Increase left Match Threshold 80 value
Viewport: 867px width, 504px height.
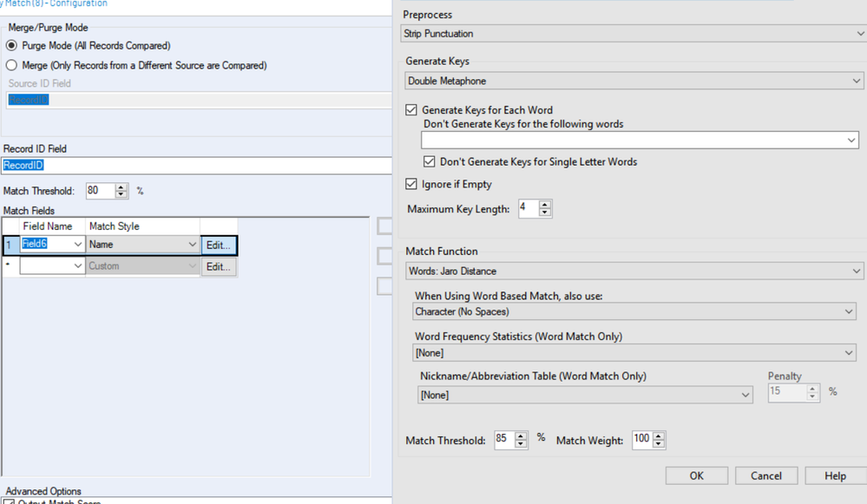tap(122, 187)
